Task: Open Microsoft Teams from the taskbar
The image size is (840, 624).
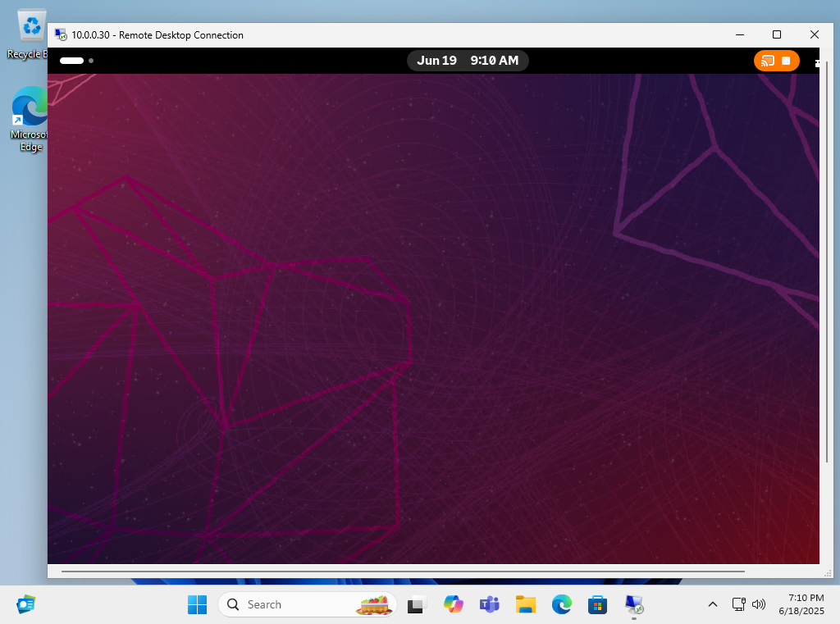Action: pyautogui.click(x=489, y=604)
